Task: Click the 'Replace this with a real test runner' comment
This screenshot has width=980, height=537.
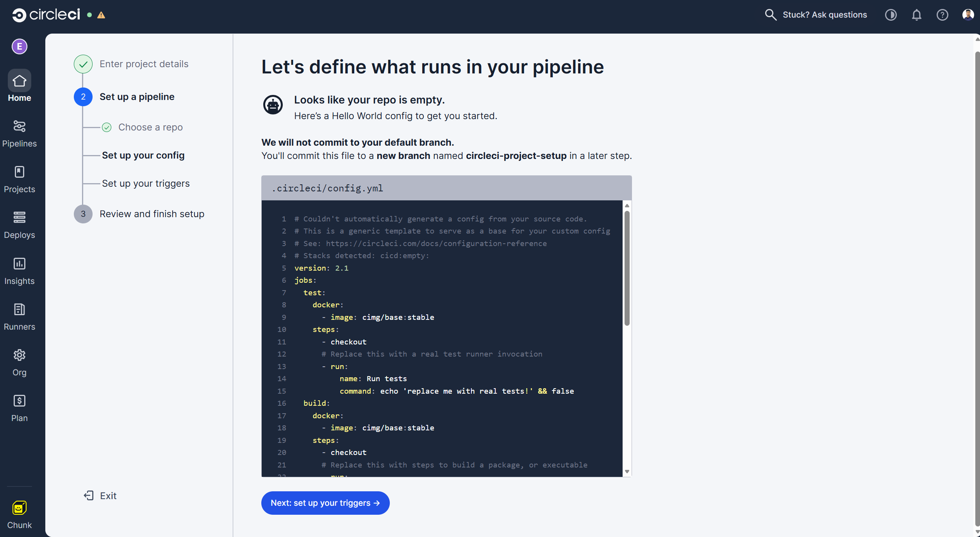Action: coord(432,354)
